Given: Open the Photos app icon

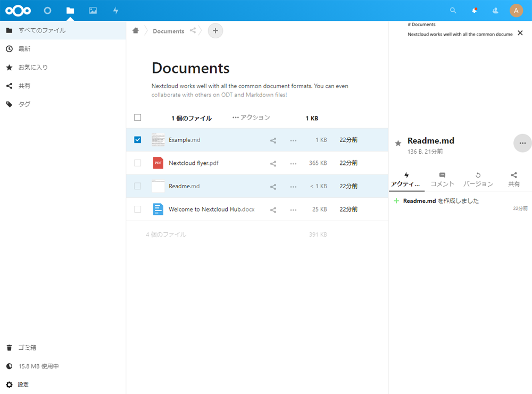Looking at the screenshot, I should (x=93, y=11).
